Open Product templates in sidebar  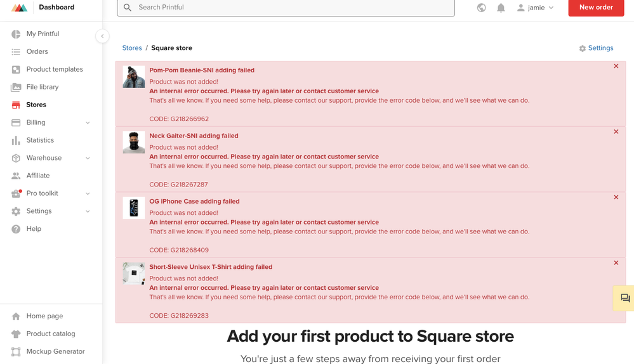point(54,69)
